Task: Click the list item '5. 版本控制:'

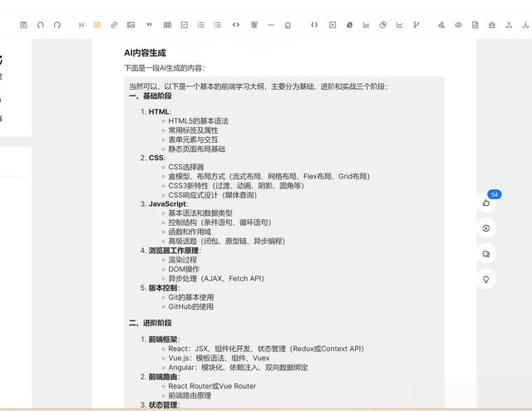Action: tap(160, 288)
